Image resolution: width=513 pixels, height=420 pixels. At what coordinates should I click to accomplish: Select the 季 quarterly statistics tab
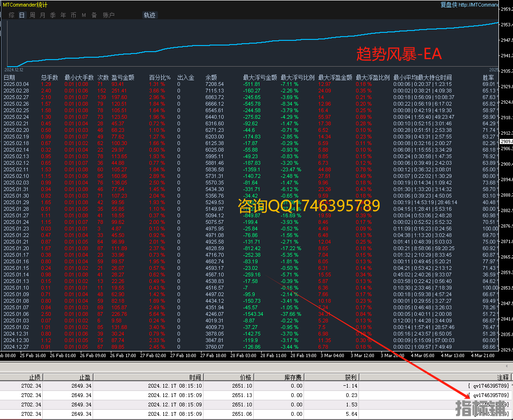pyautogui.click(x=53, y=15)
